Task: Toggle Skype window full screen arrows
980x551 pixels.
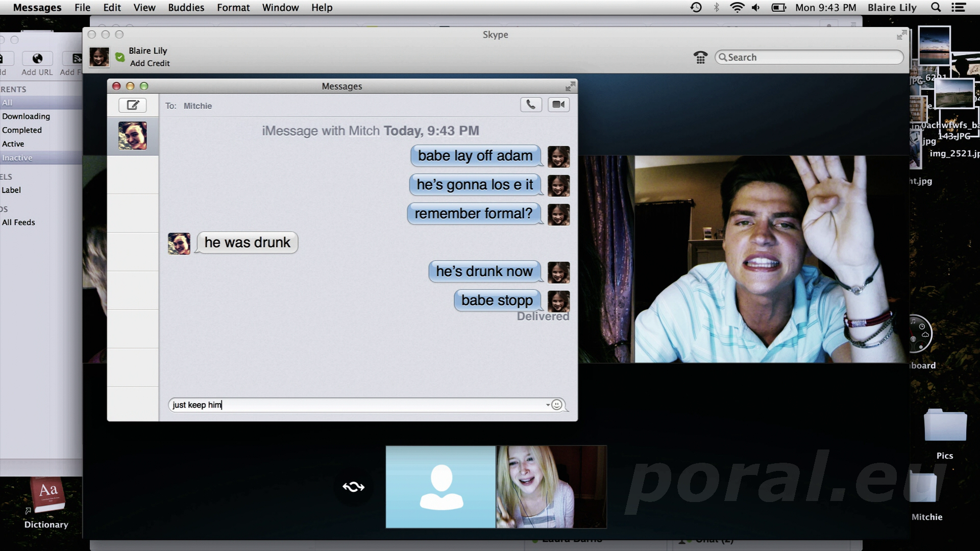Action: [x=902, y=35]
